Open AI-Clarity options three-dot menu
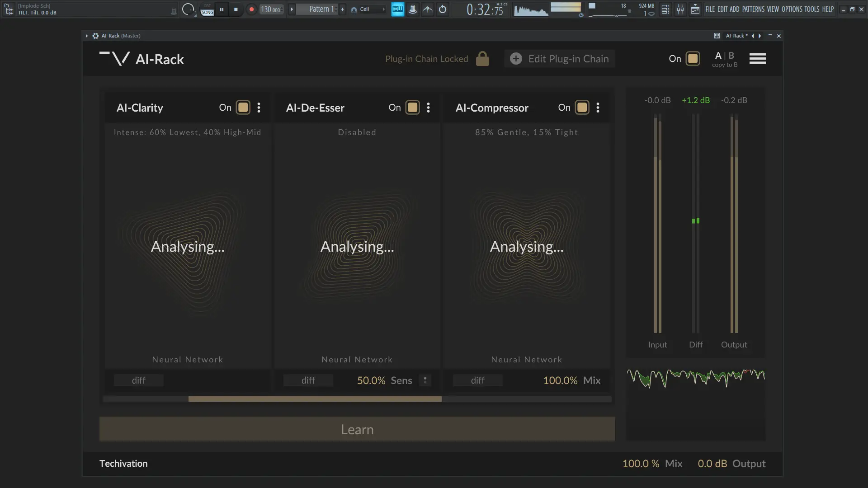This screenshot has height=488, width=868. 259,108
